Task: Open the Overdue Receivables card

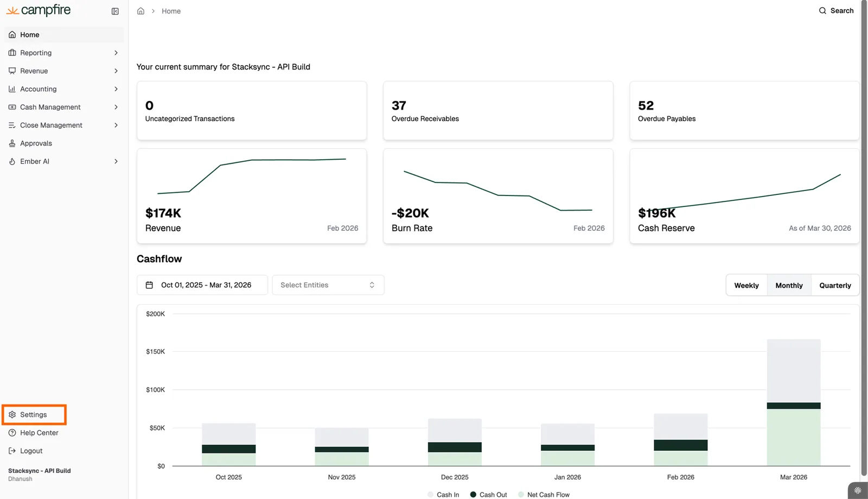Action: click(x=498, y=111)
